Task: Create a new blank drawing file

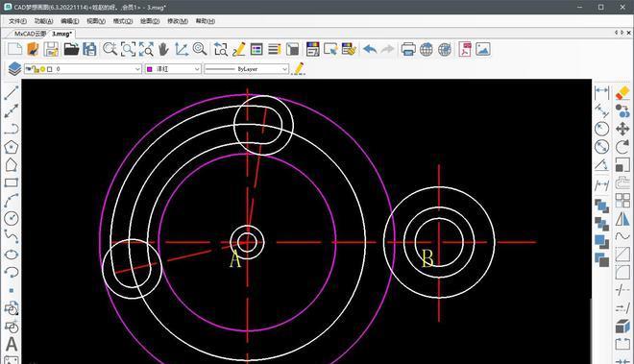Action: pos(15,49)
